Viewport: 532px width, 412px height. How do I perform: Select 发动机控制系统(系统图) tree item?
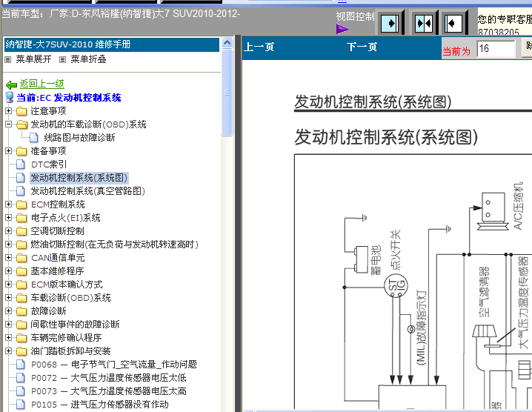pos(79,178)
